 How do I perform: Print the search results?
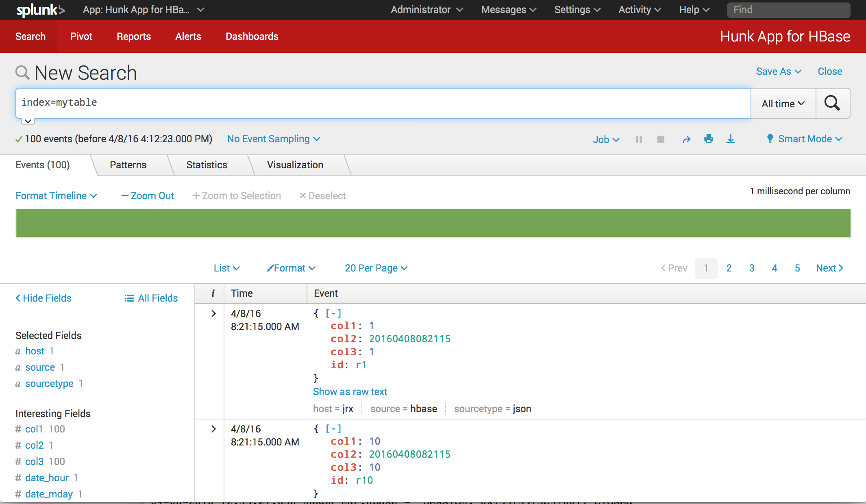(709, 139)
